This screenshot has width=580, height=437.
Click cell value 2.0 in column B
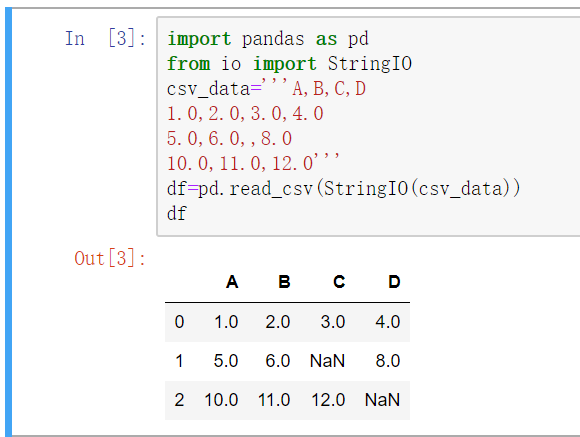pos(278,322)
